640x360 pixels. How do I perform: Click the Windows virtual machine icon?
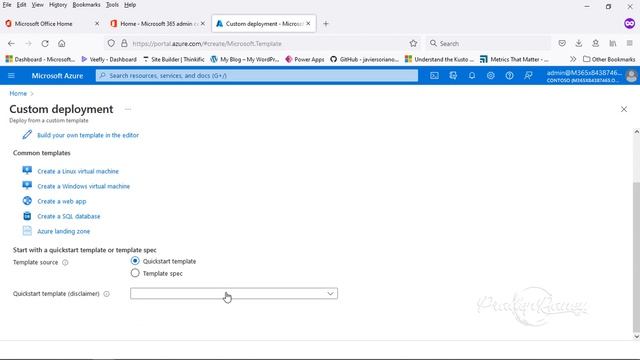click(27, 186)
